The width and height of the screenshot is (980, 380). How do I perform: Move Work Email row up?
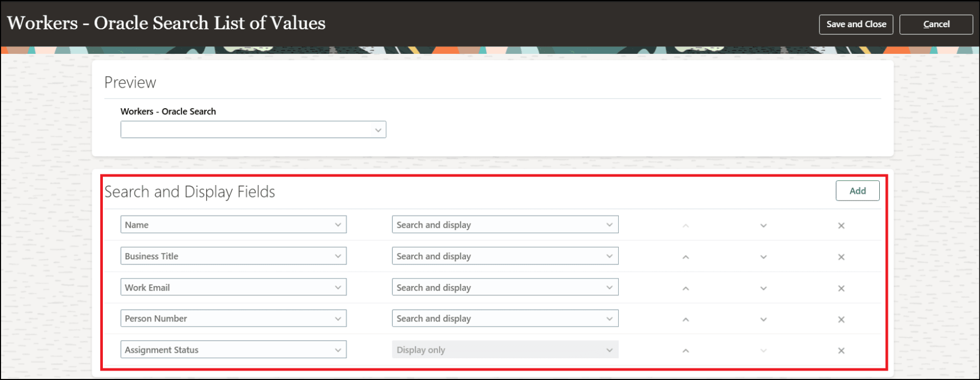(x=686, y=289)
